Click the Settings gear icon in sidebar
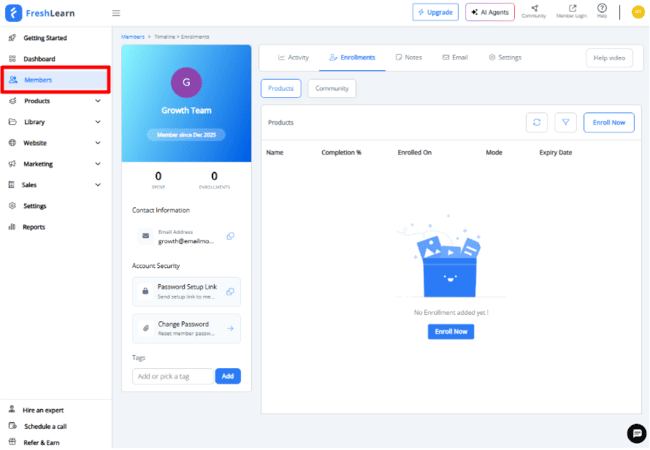Image resolution: width=650 pixels, height=450 pixels. (12, 206)
